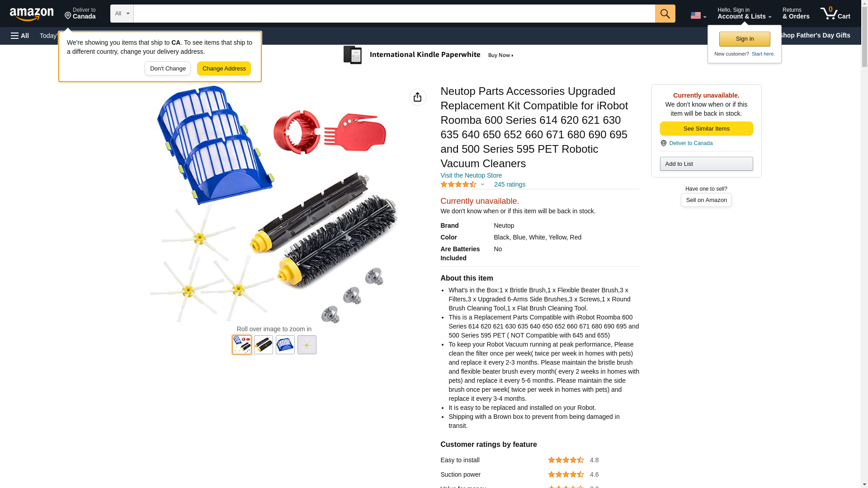
Task: Open the All search category dropdown
Action: point(122,14)
